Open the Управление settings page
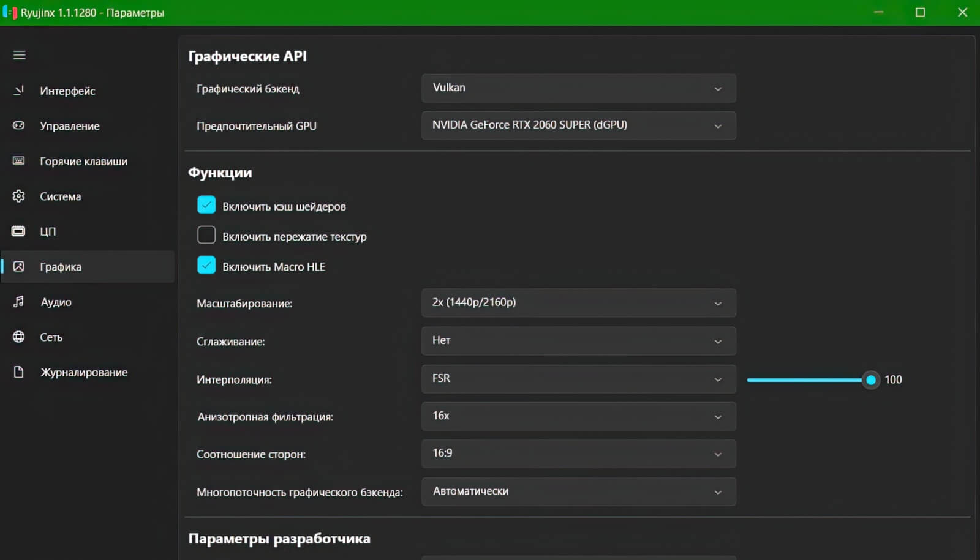 tap(88, 126)
